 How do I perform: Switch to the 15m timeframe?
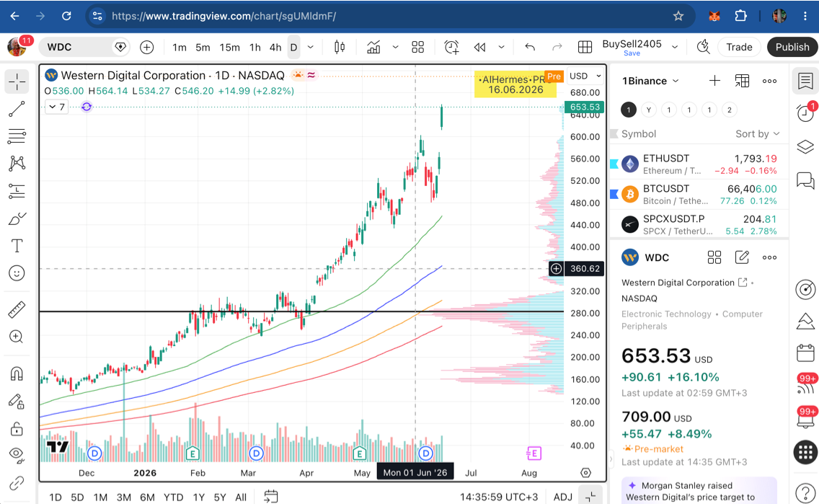(x=229, y=47)
